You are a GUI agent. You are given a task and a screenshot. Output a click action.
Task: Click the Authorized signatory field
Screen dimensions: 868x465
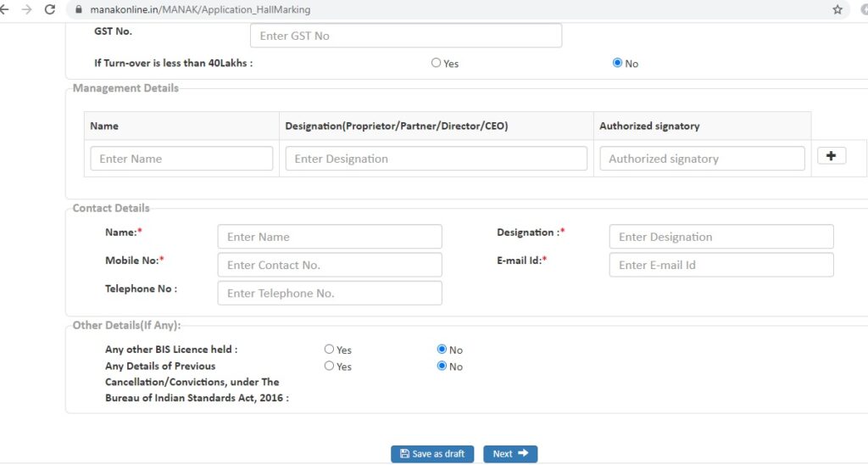click(x=703, y=159)
